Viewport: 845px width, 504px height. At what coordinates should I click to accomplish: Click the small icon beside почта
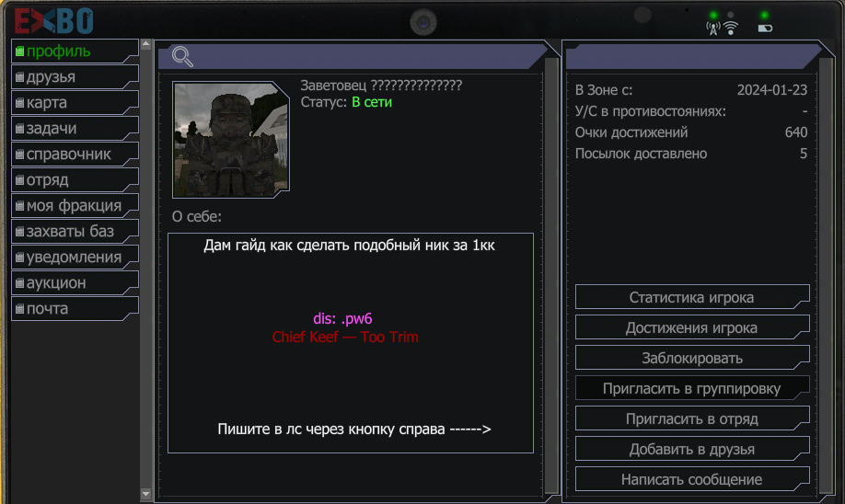(x=20, y=309)
